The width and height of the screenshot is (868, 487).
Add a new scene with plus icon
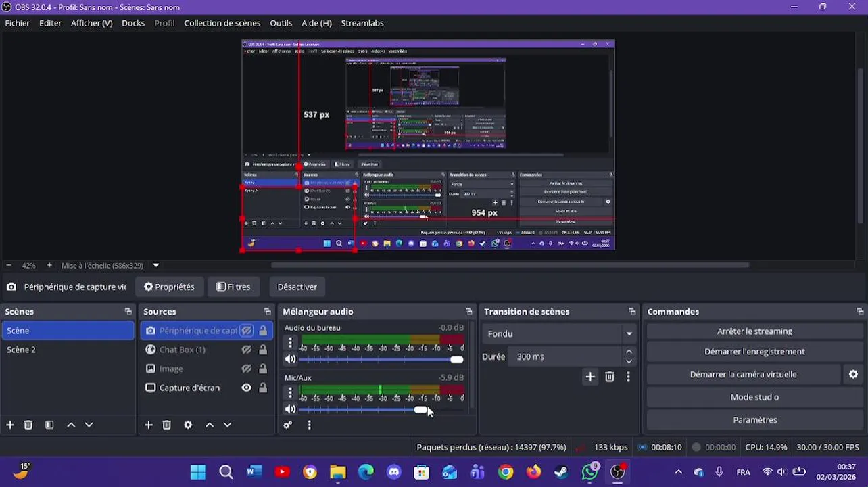pyautogui.click(x=10, y=425)
